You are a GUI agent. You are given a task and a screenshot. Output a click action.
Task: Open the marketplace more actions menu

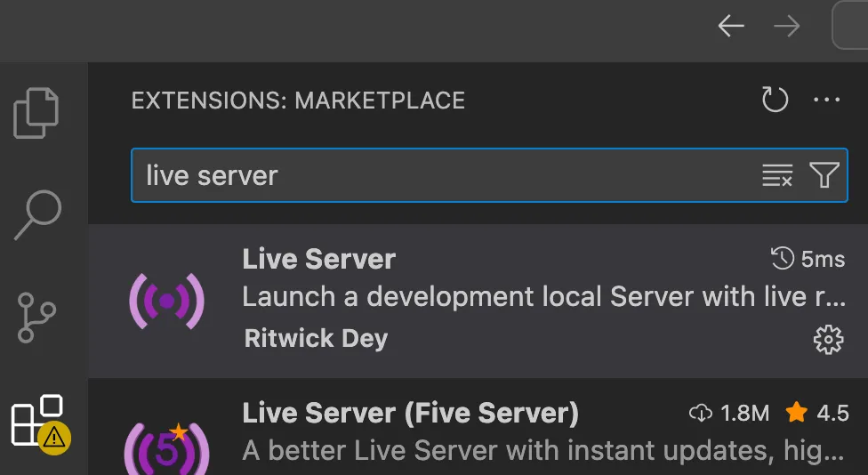tap(827, 101)
